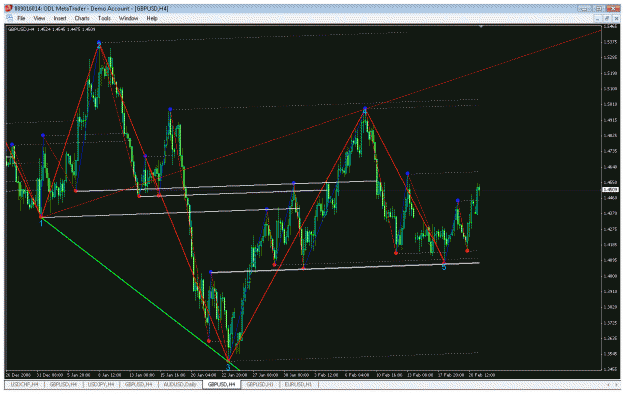
Task: Click the 27 Jan 00:00 time axis label
Action: (265, 375)
